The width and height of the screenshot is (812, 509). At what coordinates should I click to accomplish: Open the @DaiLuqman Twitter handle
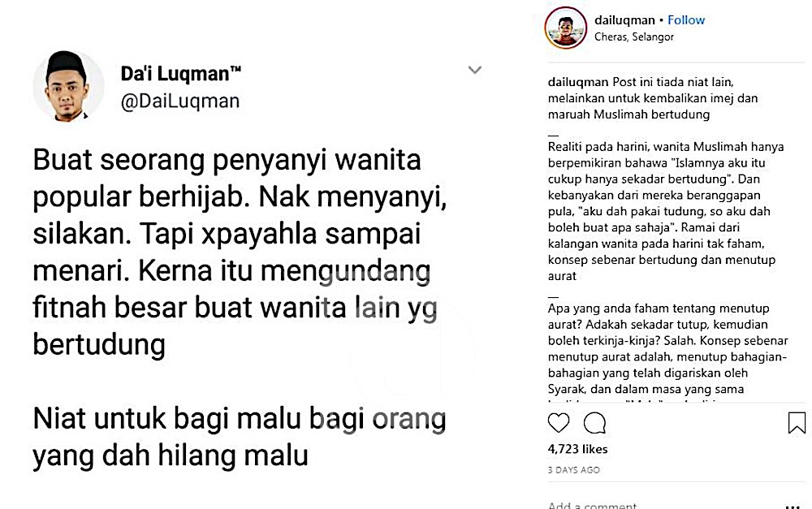[180, 101]
